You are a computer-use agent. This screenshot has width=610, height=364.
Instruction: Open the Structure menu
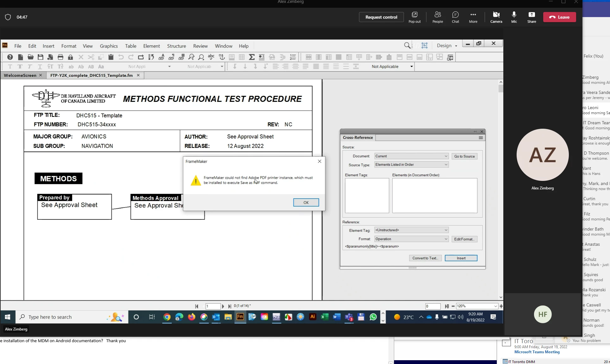(176, 46)
